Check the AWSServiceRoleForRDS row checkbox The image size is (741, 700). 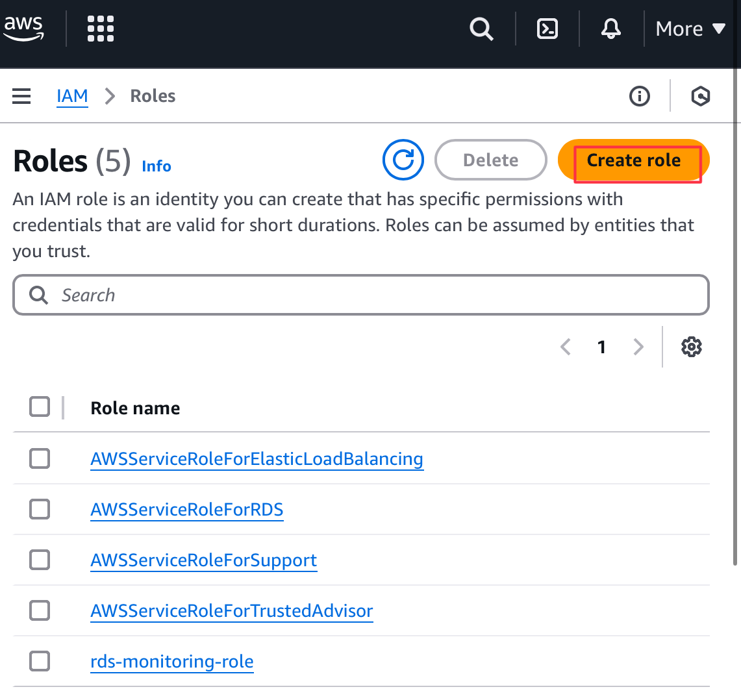point(40,509)
